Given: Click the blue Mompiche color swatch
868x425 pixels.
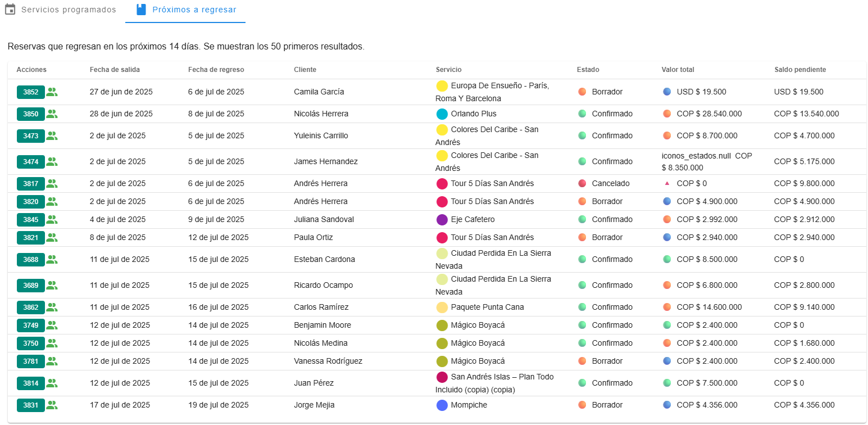Looking at the screenshot, I should coord(442,405).
